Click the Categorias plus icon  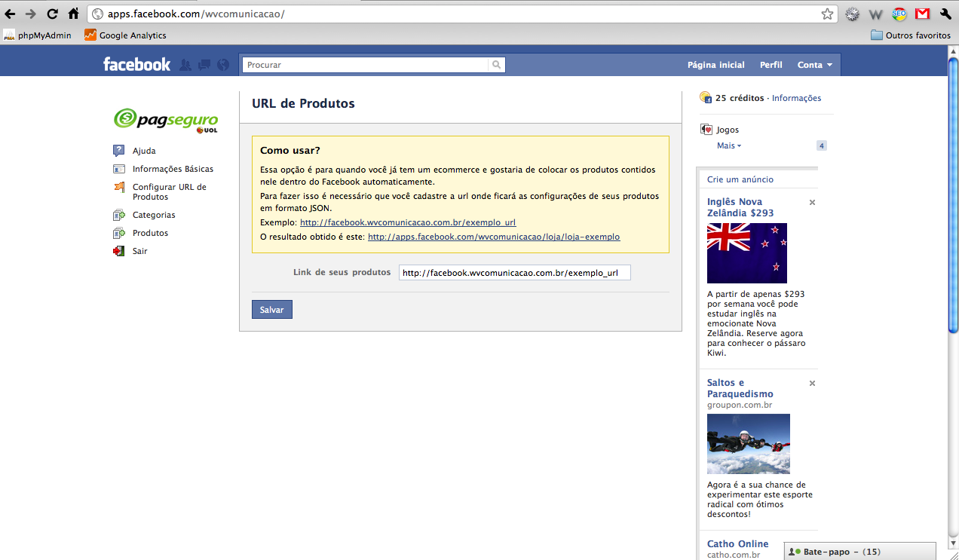[x=119, y=215]
